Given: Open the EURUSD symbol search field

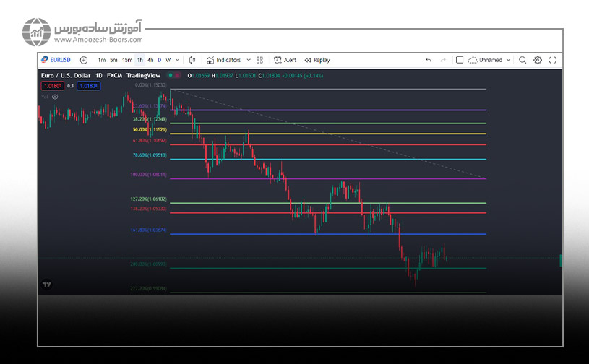Looking at the screenshot, I should click(x=56, y=60).
